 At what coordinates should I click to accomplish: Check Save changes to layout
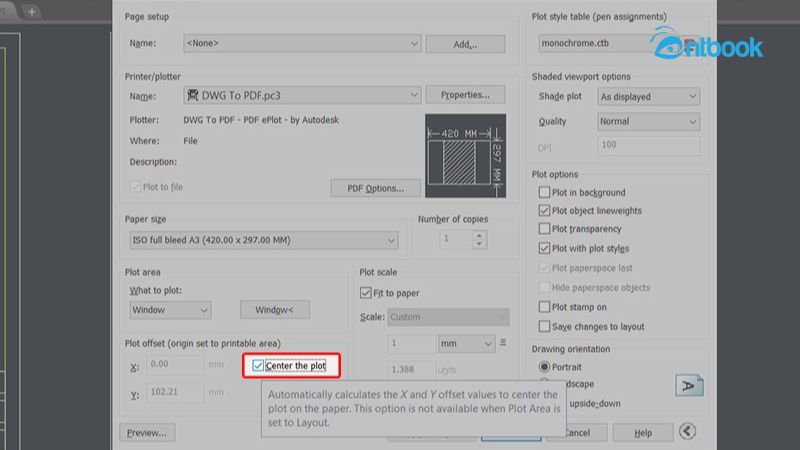(x=544, y=326)
